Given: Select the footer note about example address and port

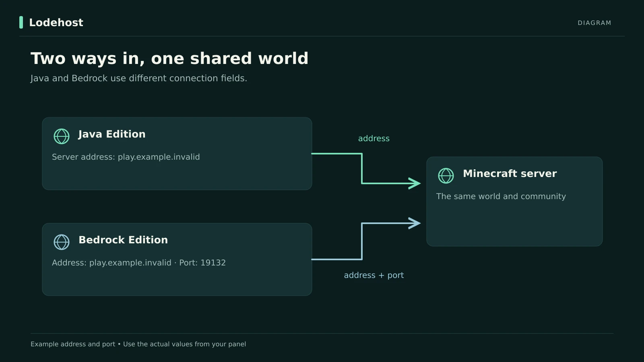Looking at the screenshot, I should coord(138,344).
